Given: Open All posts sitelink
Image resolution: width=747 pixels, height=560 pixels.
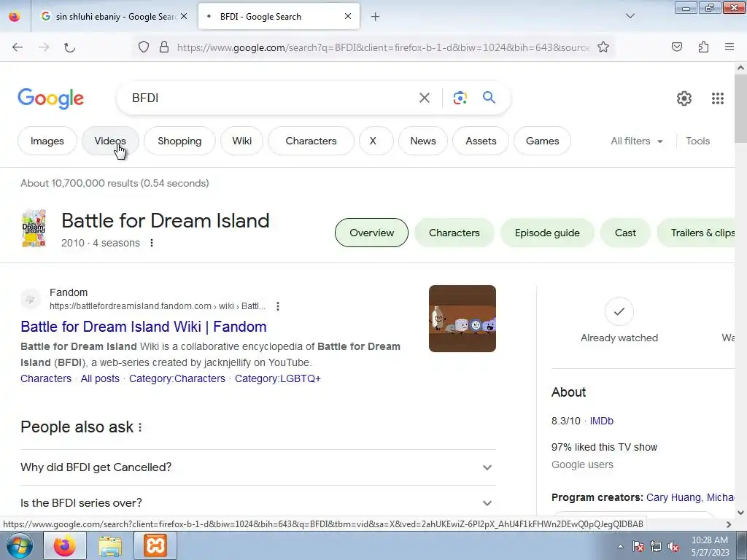Looking at the screenshot, I should pos(100,378).
